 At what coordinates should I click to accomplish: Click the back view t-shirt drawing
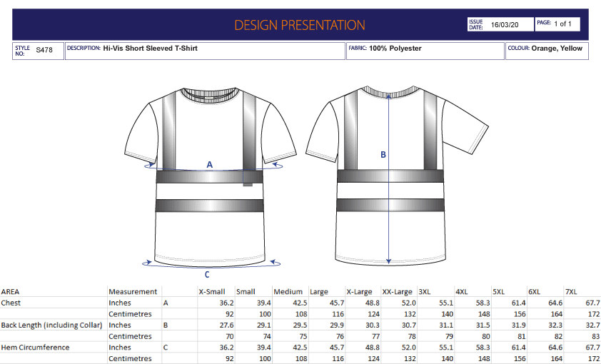(x=397, y=176)
